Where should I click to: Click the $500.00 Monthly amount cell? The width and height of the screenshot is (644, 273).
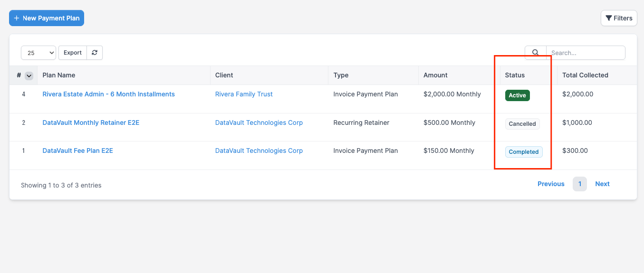click(449, 122)
